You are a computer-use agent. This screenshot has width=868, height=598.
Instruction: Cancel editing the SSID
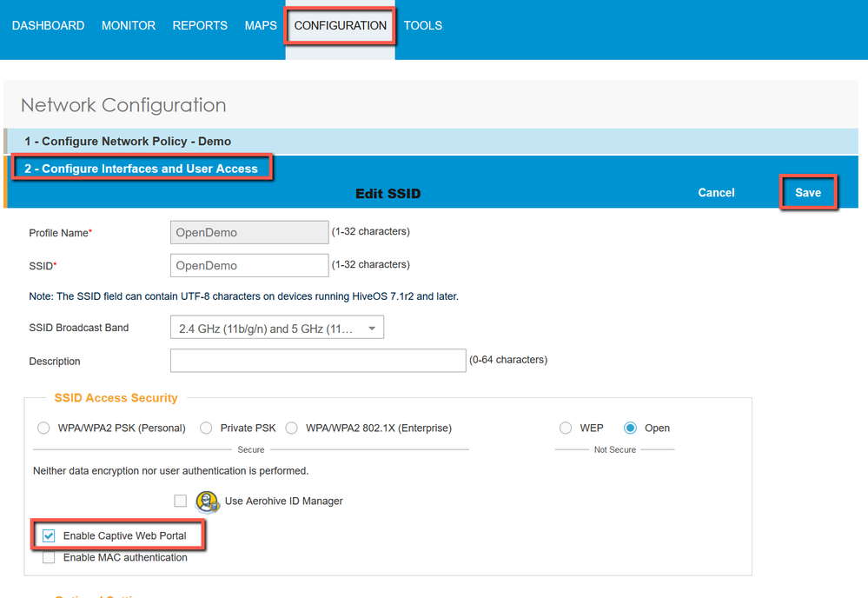click(x=716, y=193)
